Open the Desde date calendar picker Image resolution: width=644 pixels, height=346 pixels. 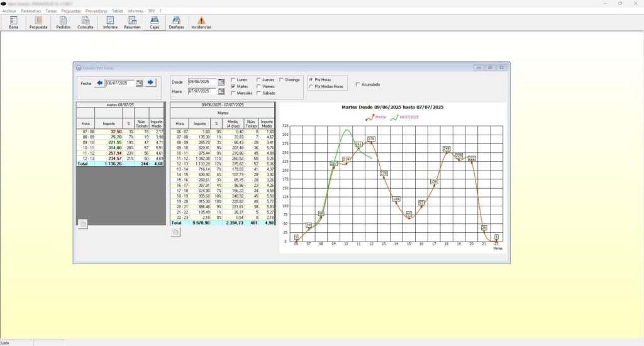coord(221,82)
